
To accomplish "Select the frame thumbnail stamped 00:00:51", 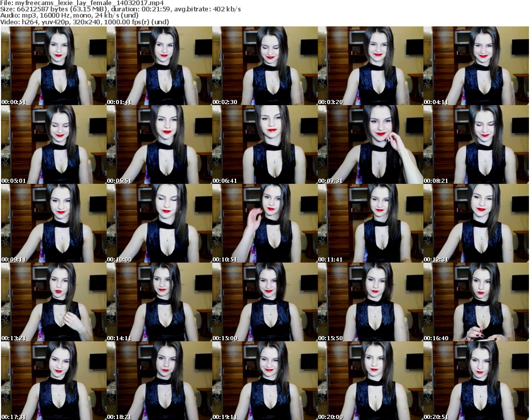I will [x=54, y=66].
